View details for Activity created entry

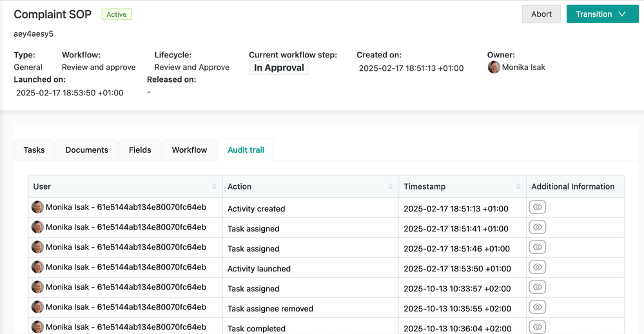pos(538,208)
